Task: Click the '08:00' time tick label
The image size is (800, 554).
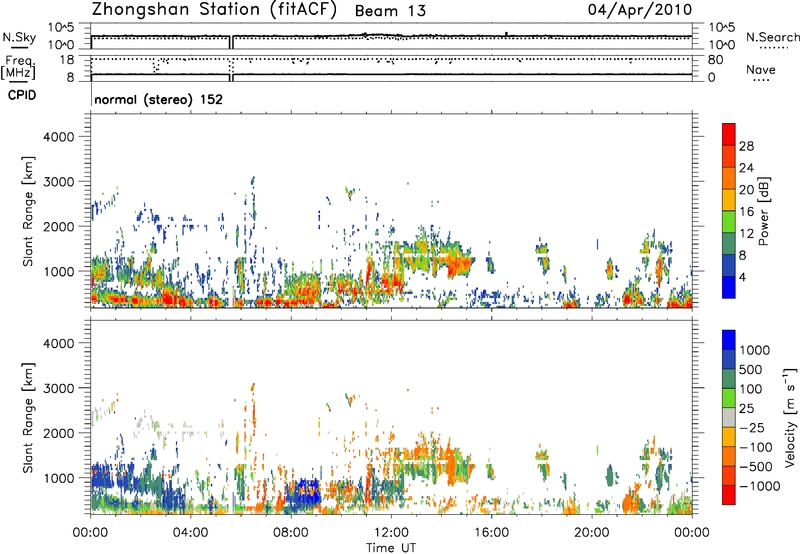Action: 291,533
